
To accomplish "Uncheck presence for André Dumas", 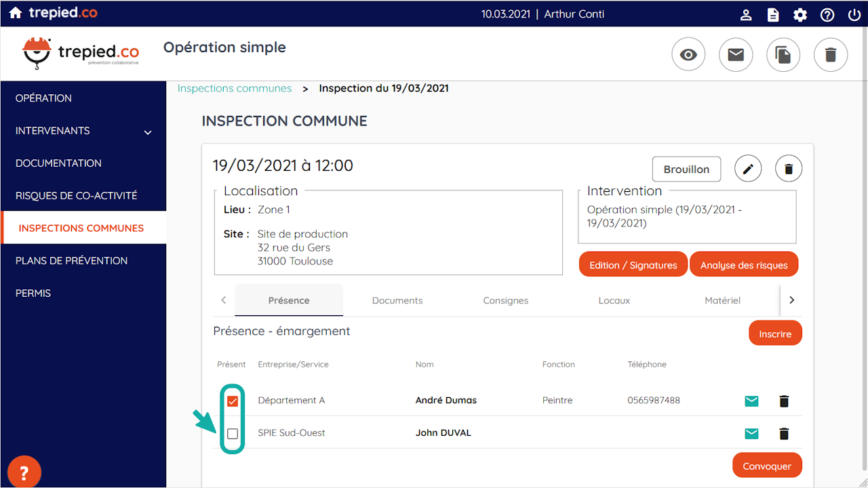I will click(x=233, y=401).
